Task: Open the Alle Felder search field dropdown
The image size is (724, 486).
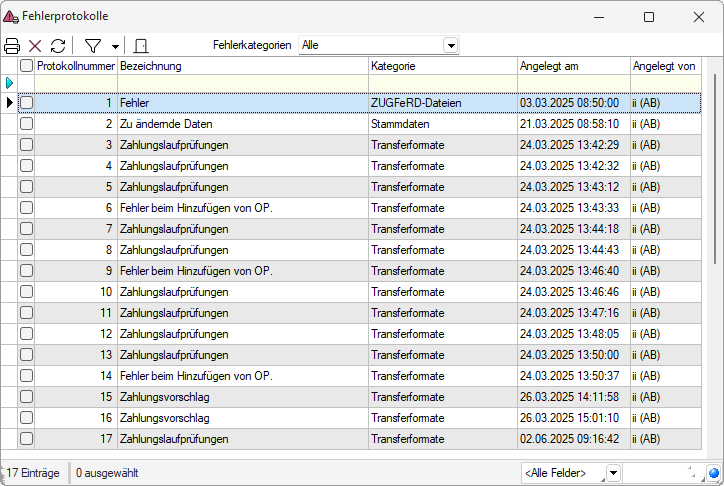Action: tap(613, 473)
